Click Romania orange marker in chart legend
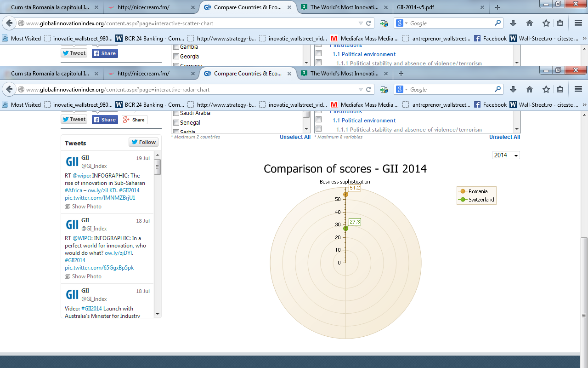Screen dimensions: 588x368 (x=463, y=191)
